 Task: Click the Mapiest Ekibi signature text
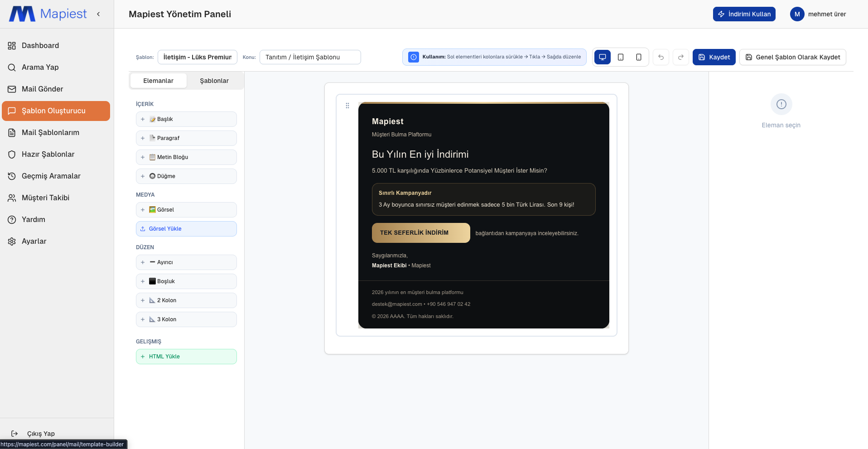click(x=389, y=266)
